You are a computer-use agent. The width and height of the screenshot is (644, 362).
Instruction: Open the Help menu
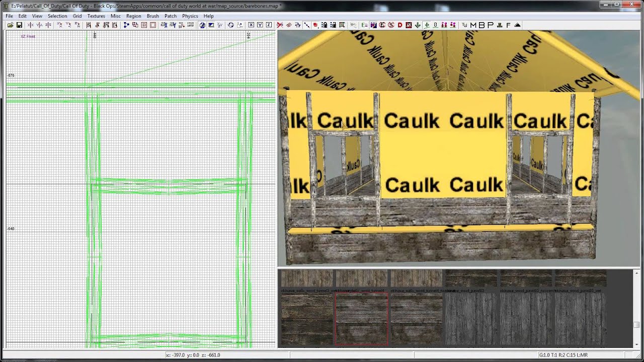pyautogui.click(x=208, y=16)
